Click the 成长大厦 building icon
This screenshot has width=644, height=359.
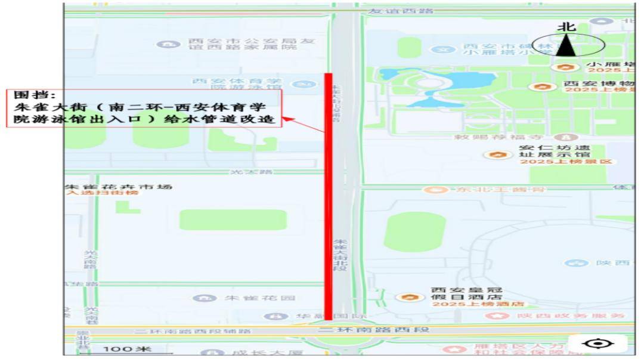(212, 353)
